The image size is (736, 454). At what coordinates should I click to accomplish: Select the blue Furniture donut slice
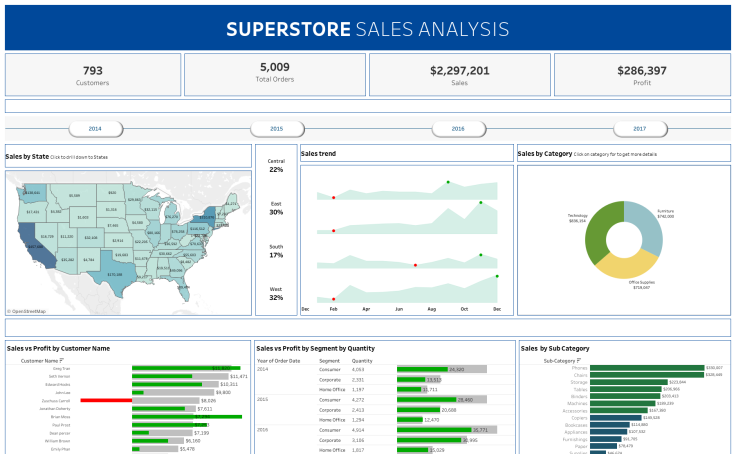pos(648,228)
